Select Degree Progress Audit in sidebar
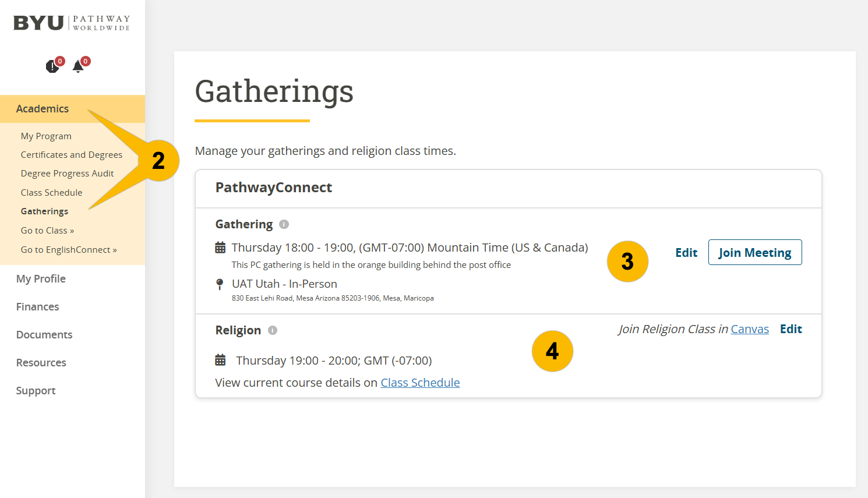The image size is (868, 498). click(x=68, y=174)
